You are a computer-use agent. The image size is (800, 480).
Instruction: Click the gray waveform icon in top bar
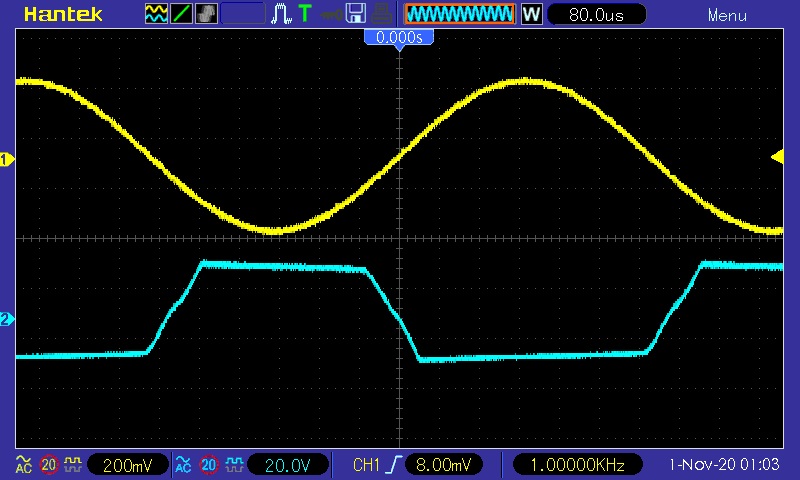(207, 14)
